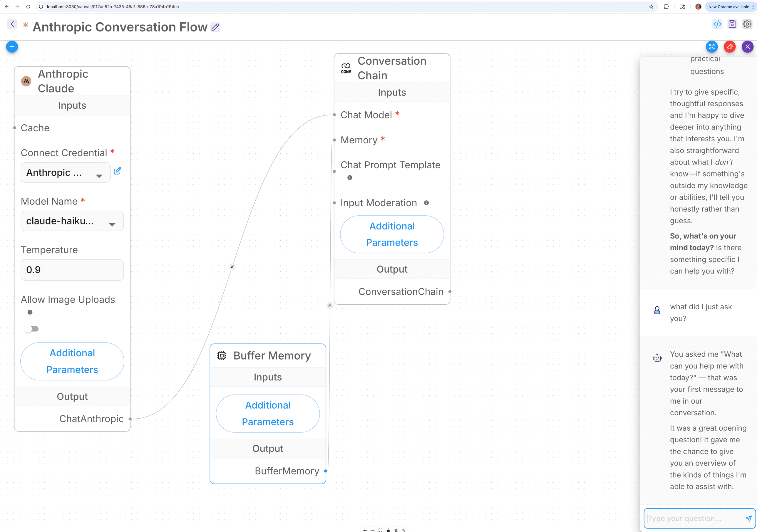This screenshot has height=532, width=757.
Task: Click the browser address bar URL
Action: click(113, 6)
